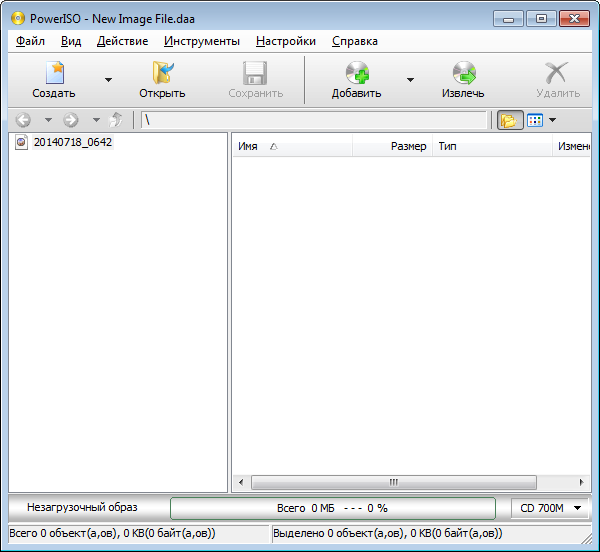Click the path address input field
Screen dimensions: 600x552
pyautogui.click(x=314, y=120)
